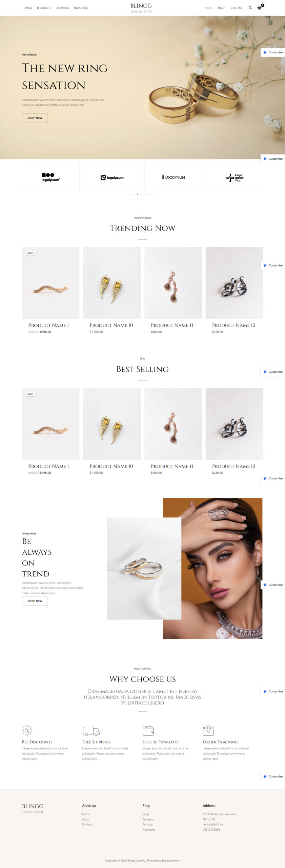Open Product Name 12 thumbnail in Best Selling
This screenshot has height=868, width=285.
234,424
